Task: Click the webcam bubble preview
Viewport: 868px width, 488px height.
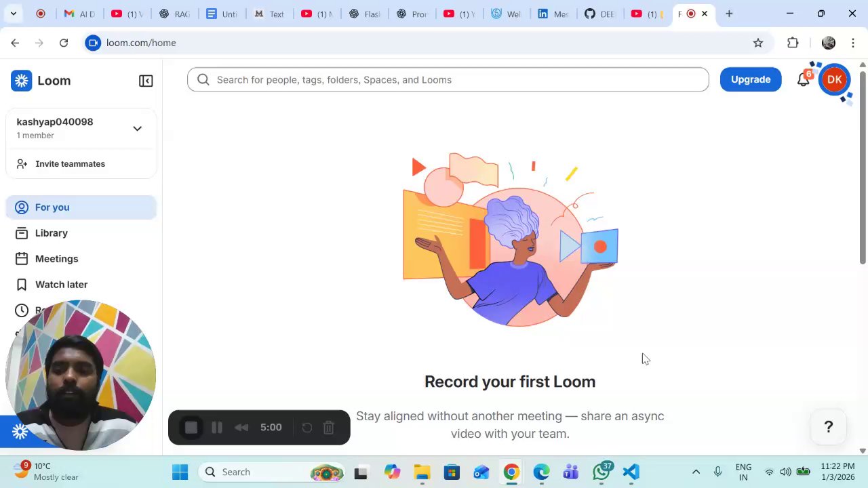Action: point(81,375)
